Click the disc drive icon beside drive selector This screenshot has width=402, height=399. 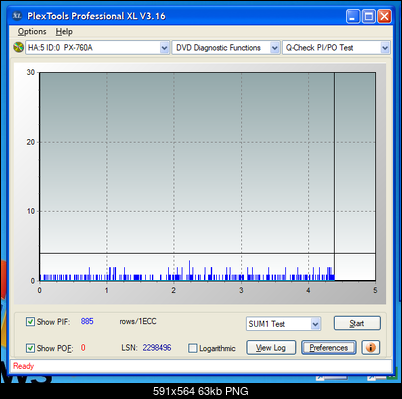point(18,47)
